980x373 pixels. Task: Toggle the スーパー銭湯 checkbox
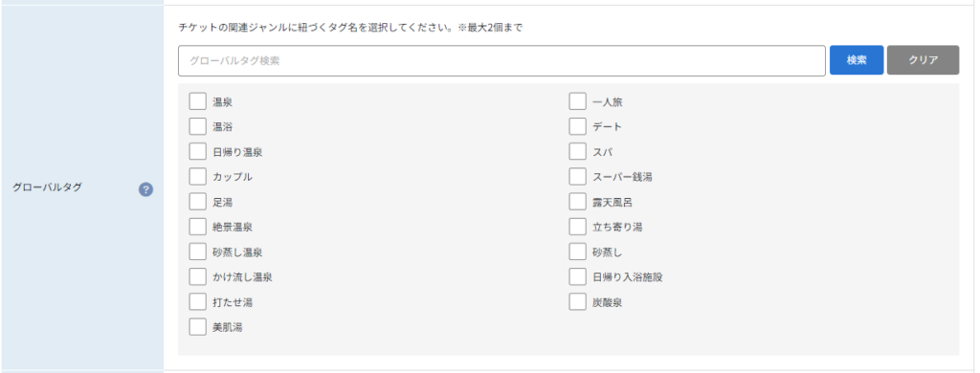(x=577, y=176)
